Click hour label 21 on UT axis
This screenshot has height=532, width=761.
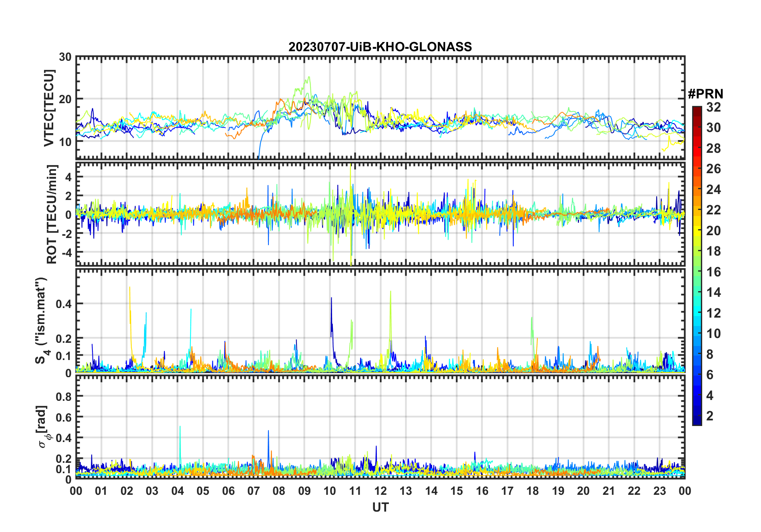[609, 491]
